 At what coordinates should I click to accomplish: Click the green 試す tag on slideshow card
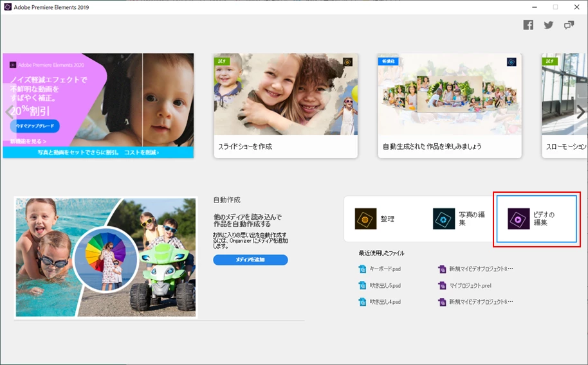(221, 61)
